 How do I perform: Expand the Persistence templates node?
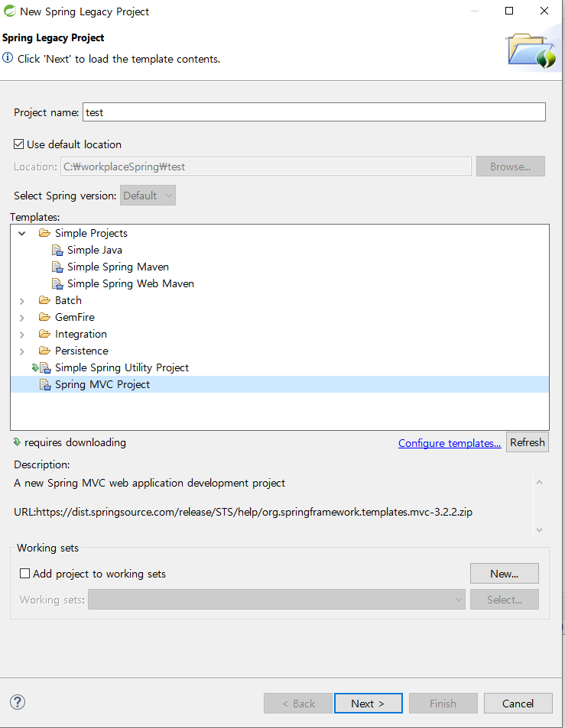pos(22,351)
